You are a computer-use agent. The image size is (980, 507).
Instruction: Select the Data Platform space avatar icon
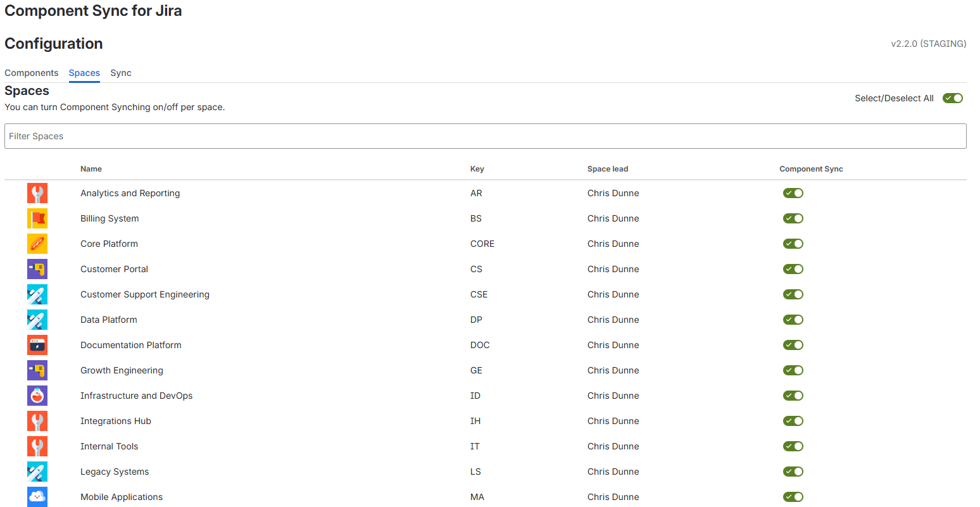tap(37, 320)
